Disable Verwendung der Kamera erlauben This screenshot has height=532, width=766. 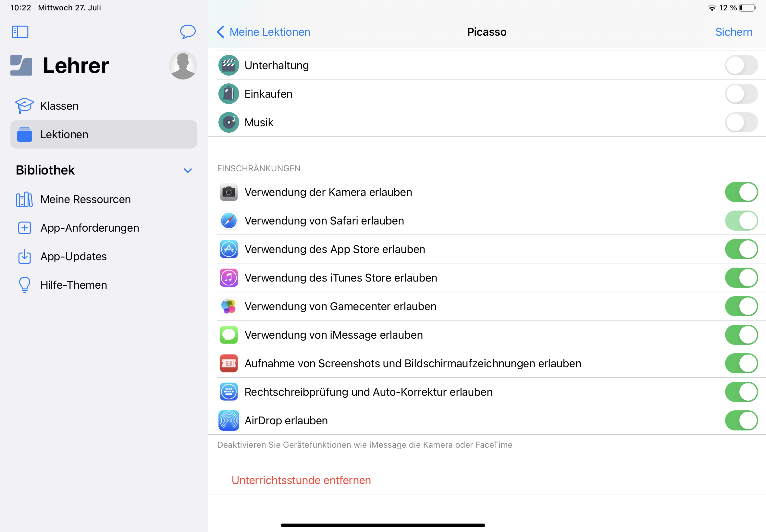tap(741, 192)
